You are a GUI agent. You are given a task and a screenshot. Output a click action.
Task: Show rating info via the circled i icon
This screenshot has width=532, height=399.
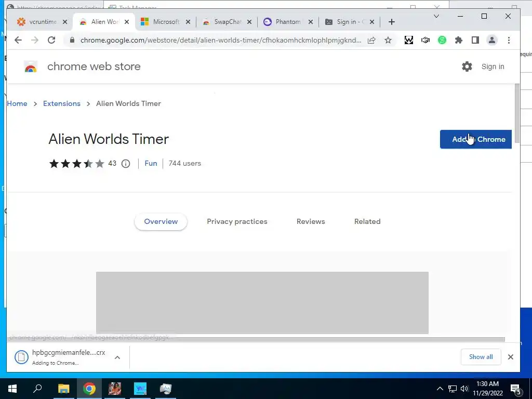point(126,164)
